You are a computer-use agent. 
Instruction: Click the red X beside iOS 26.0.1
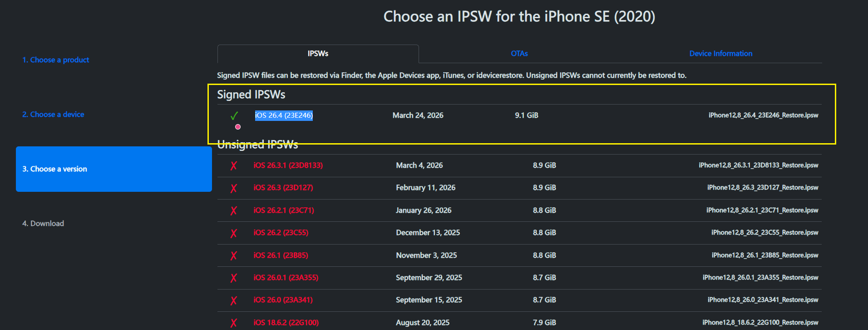(x=233, y=278)
